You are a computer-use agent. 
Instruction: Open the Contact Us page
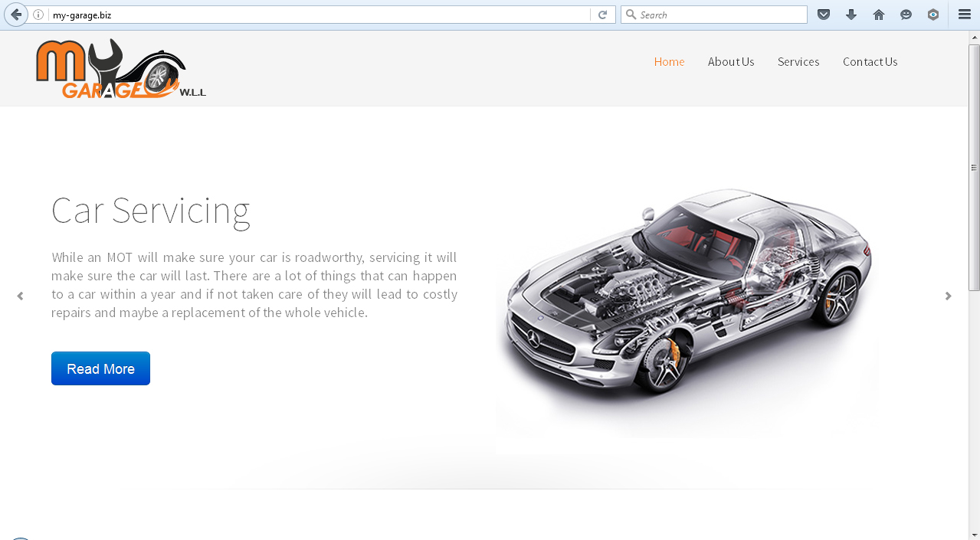pos(870,62)
